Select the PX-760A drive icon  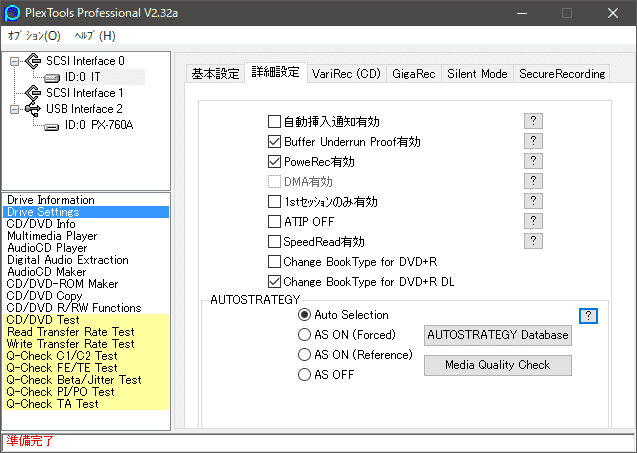click(x=53, y=125)
